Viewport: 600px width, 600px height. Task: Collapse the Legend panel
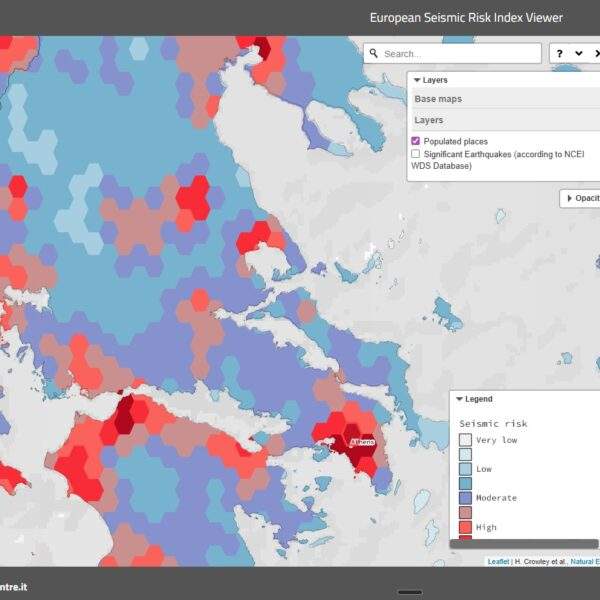point(460,399)
